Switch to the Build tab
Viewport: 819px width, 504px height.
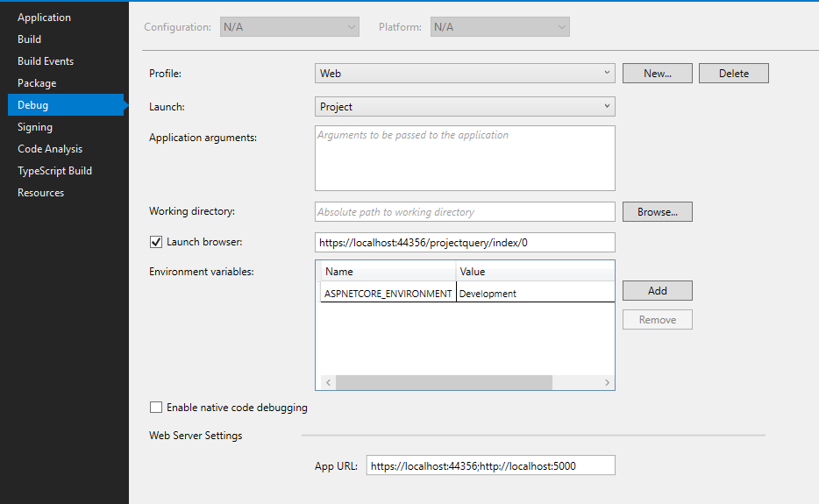pyautogui.click(x=30, y=39)
